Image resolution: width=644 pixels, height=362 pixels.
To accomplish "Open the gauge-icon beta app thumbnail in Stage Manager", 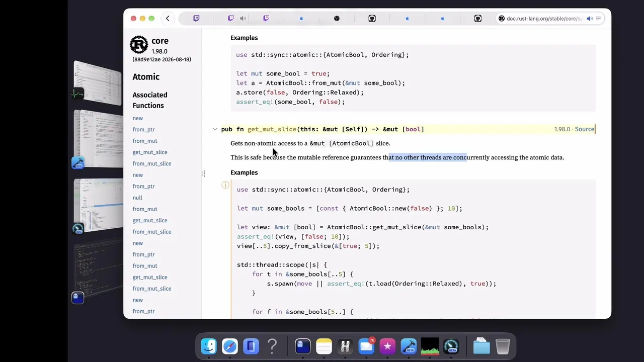I will [x=98, y=206].
